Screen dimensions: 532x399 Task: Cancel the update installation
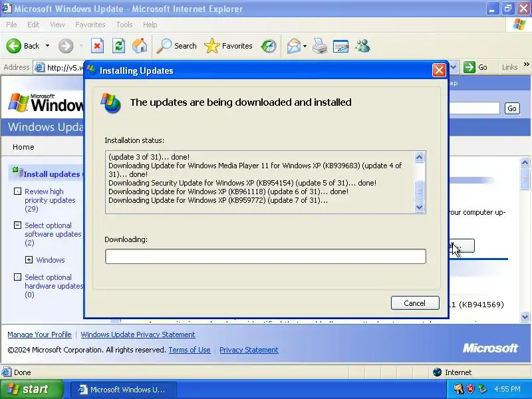tap(415, 303)
